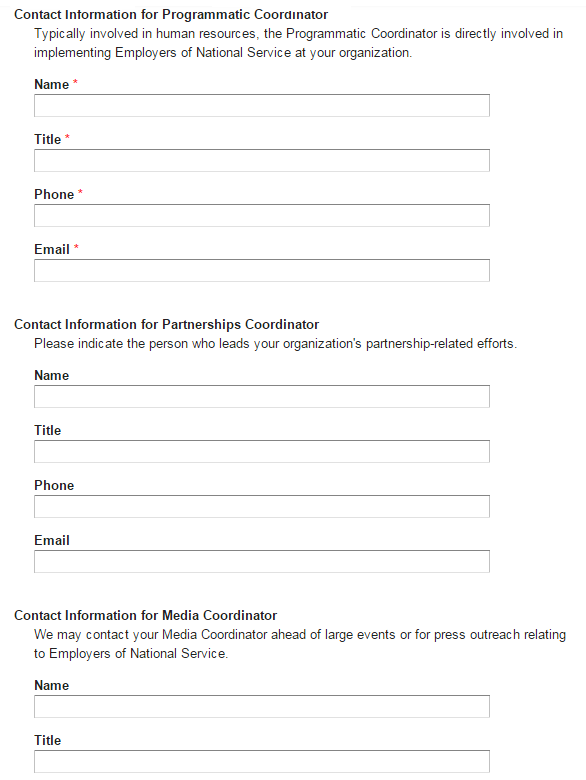
Task: Click the required Email label with red asterisk
Action: (52, 249)
